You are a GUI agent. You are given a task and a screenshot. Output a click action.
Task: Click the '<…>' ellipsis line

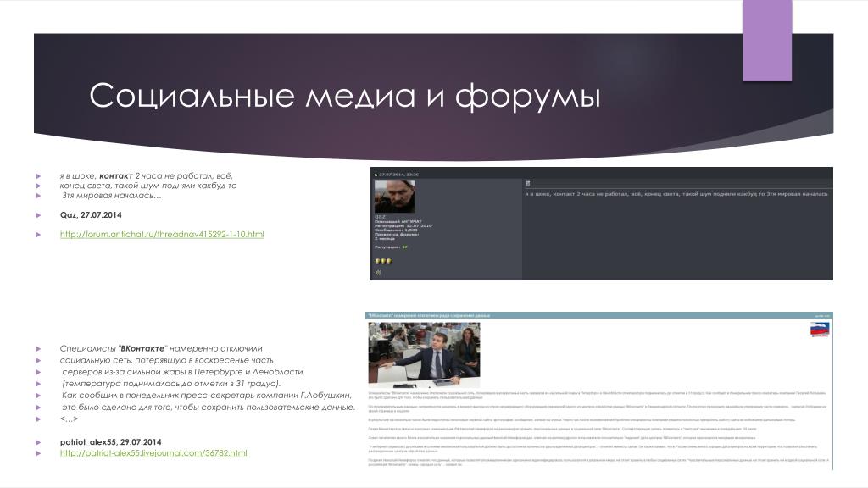(69, 419)
